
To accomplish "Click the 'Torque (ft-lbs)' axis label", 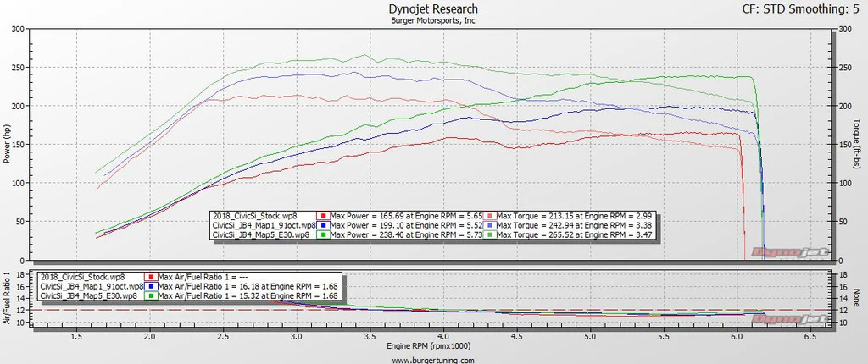I will coord(857,144).
